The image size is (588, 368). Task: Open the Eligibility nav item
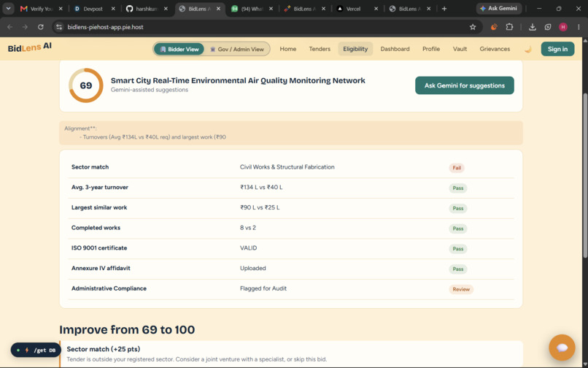point(355,49)
